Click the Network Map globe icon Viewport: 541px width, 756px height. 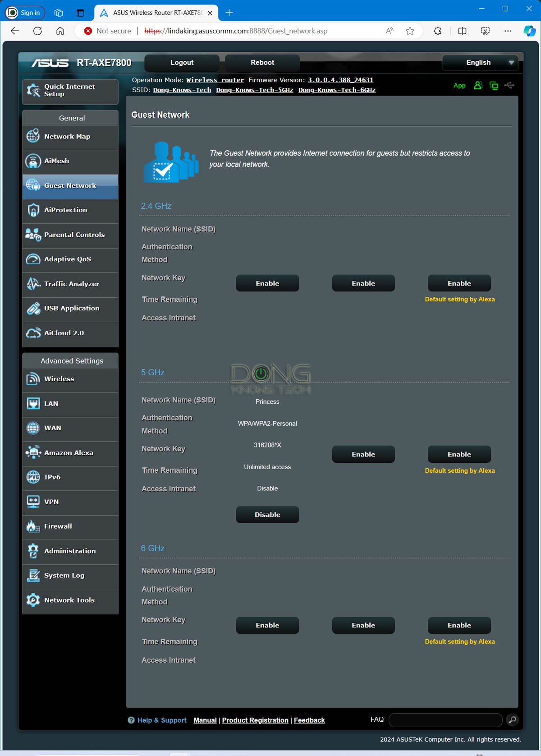click(x=33, y=136)
